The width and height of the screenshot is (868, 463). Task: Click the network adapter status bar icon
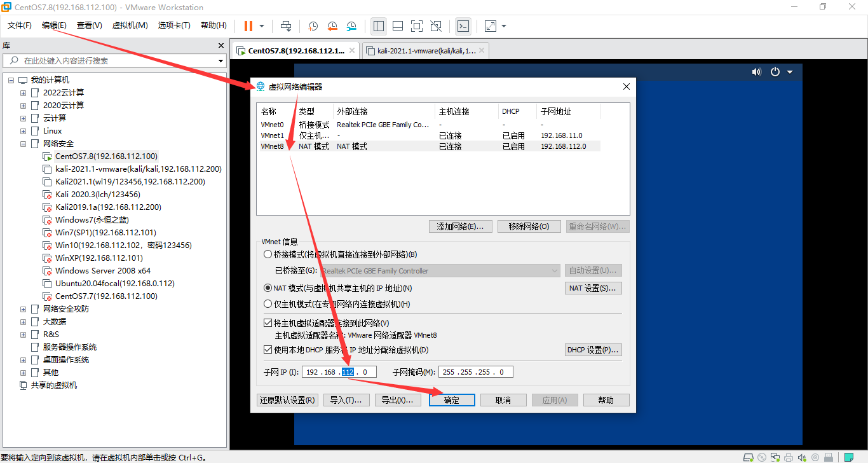tap(775, 457)
